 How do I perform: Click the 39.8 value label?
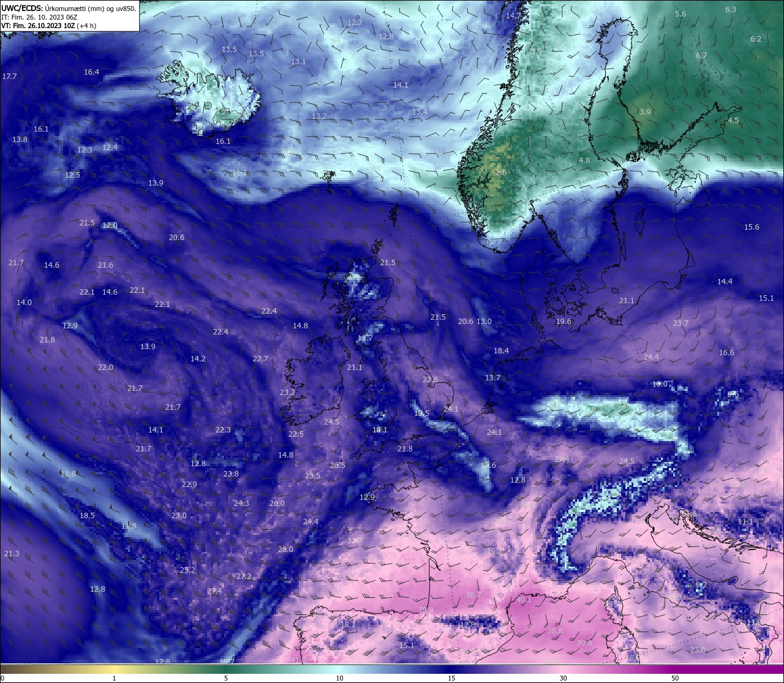pos(584,643)
